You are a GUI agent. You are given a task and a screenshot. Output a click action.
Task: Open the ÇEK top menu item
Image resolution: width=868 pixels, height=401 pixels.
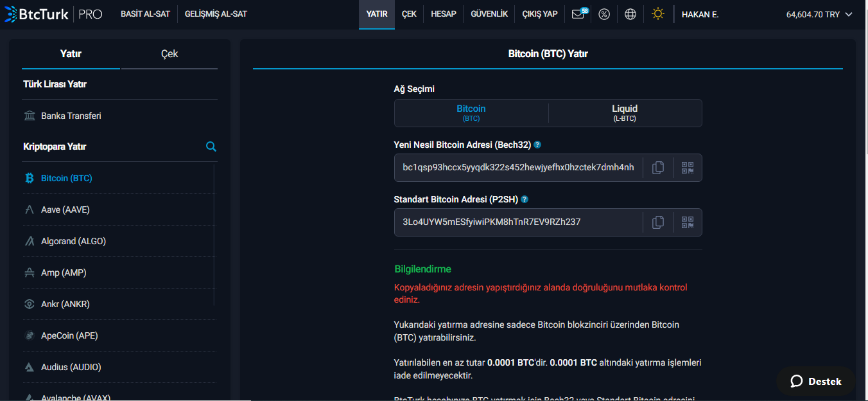point(409,14)
